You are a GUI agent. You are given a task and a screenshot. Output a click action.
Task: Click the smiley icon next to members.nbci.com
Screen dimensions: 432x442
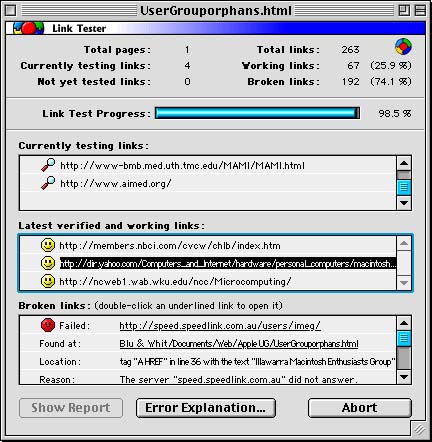48,245
